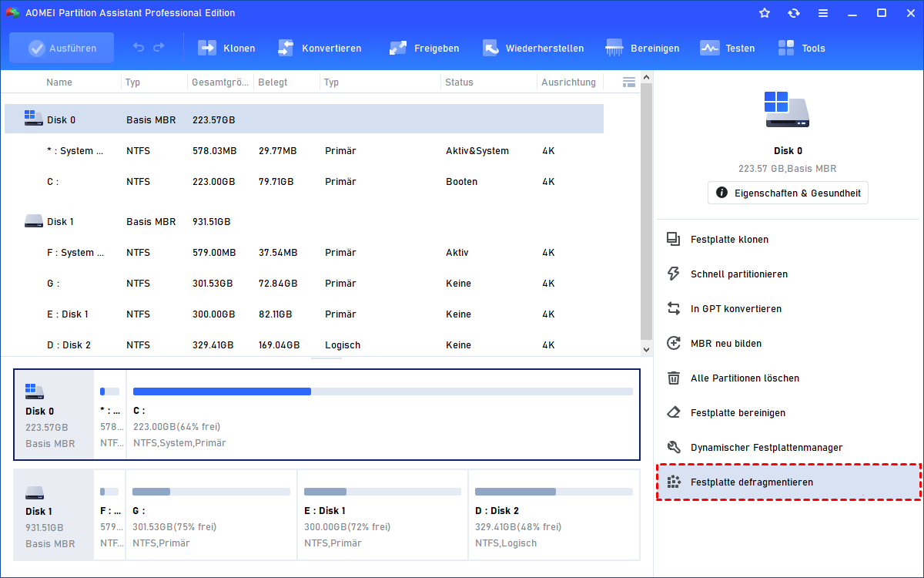Screen dimensions: 924x578
Task: Click the Alle Partitionen löschen trash icon
Action: pyautogui.click(x=674, y=378)
